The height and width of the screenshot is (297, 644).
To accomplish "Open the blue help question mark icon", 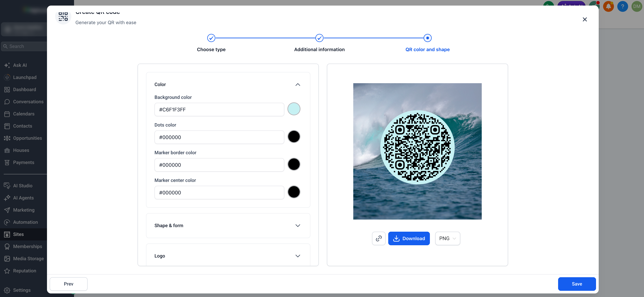I will click(623, 6).
